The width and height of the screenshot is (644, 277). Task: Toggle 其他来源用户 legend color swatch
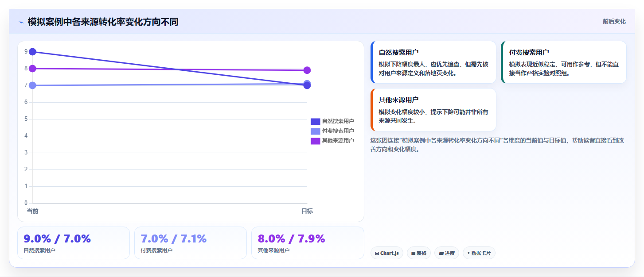[x=315, y=141]
